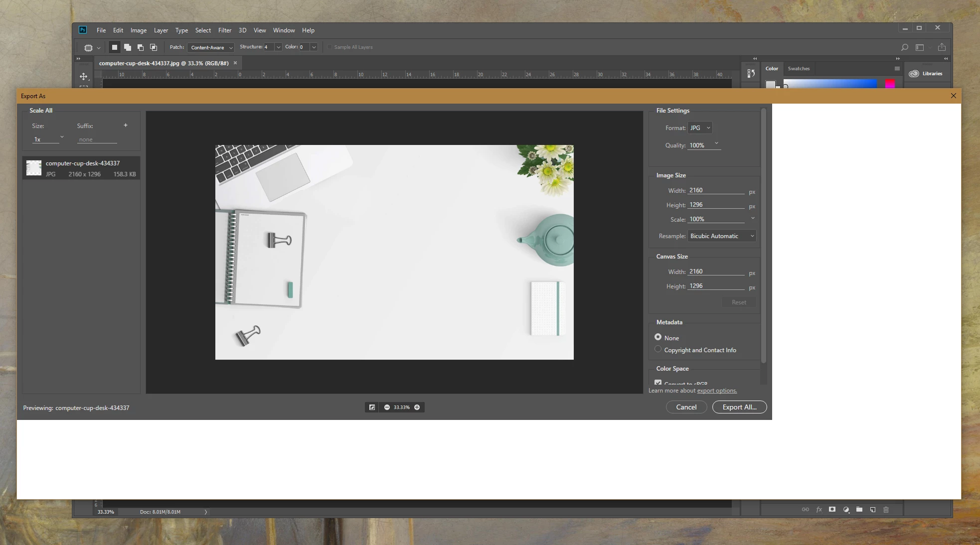Image resolution: width=980 pixels, height=545 pixels.
Task: Zoom out the export preview
Action: (387, 408)
